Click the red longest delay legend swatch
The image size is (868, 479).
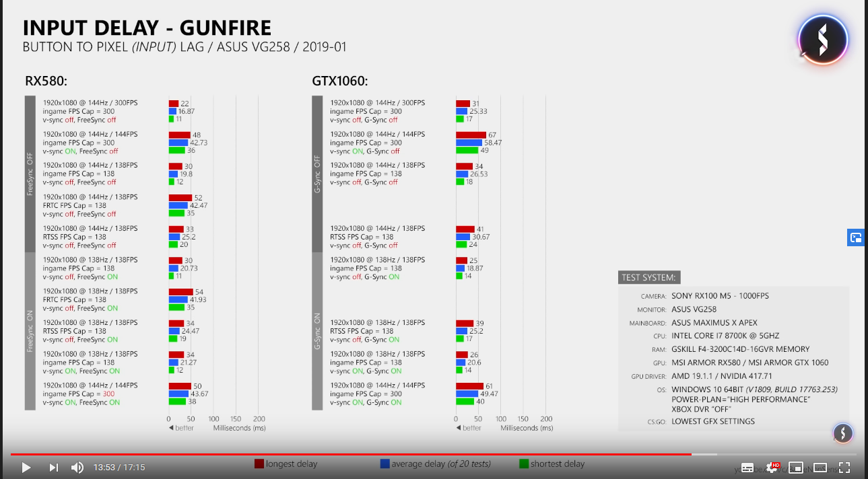click(x=259, y=464)
